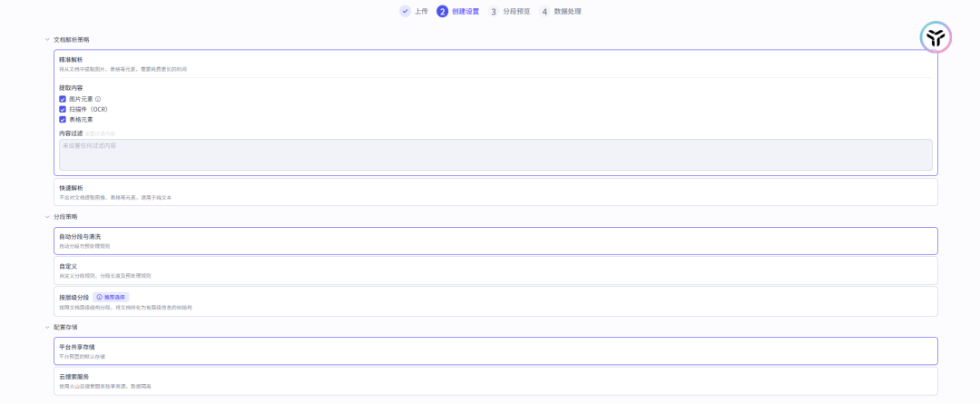
Task: Click the 提取内容 heading
Action: [x=71, y=87]
